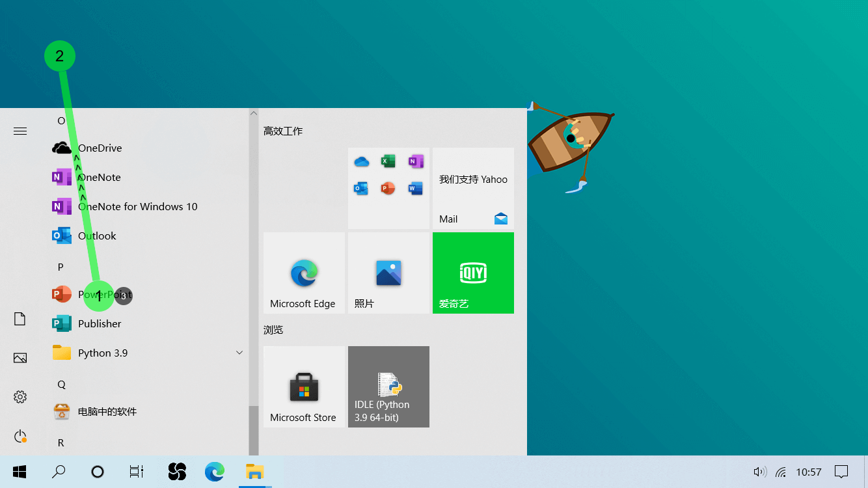Launch Edge from the taskbar

(215, 472)
